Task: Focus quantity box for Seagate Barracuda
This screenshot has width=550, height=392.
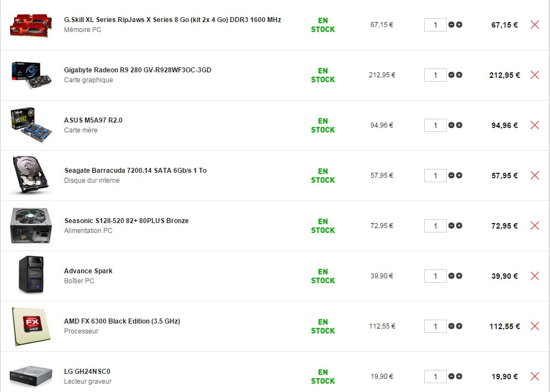Action: tap(435, 176)
